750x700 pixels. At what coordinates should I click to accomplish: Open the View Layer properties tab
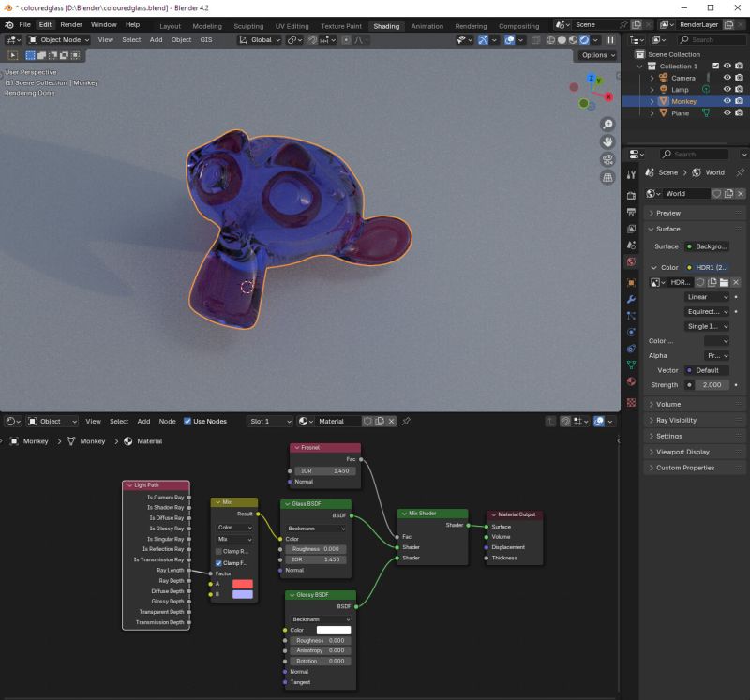click(631, 229)
